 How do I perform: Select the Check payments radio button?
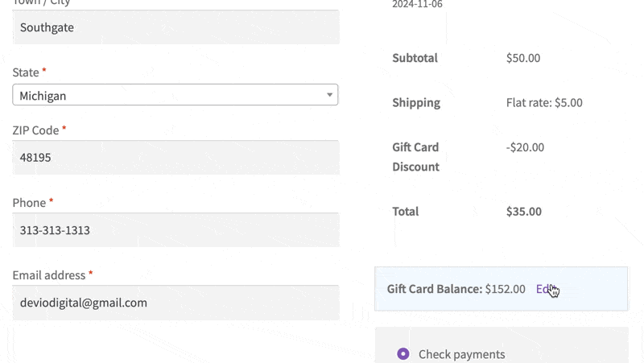click(403, 354)
